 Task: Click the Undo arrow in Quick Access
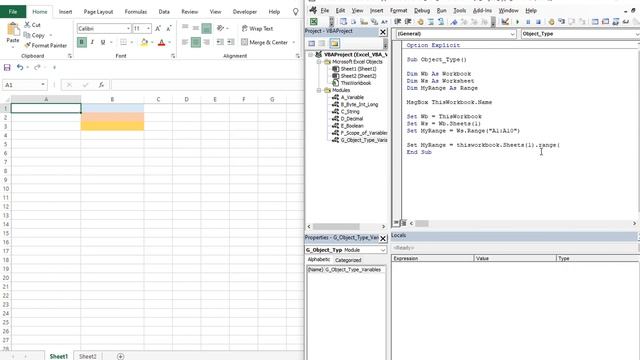point(20,67)
